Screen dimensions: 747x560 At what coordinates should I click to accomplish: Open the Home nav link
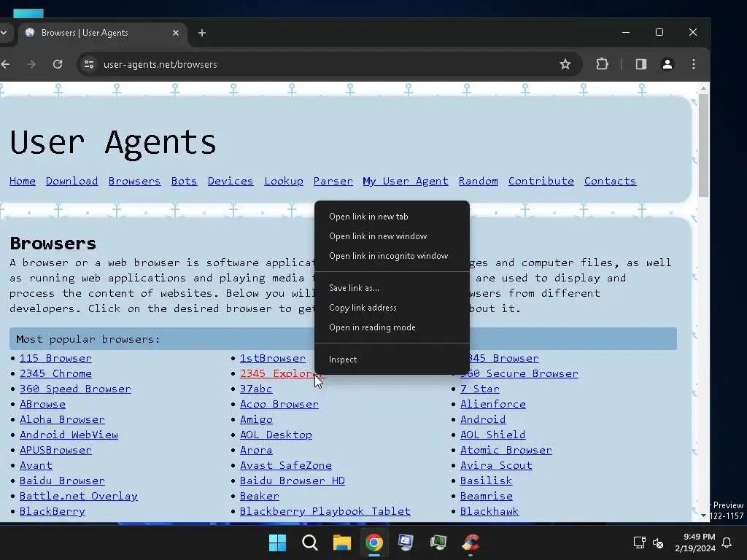[x=23, y=181]
